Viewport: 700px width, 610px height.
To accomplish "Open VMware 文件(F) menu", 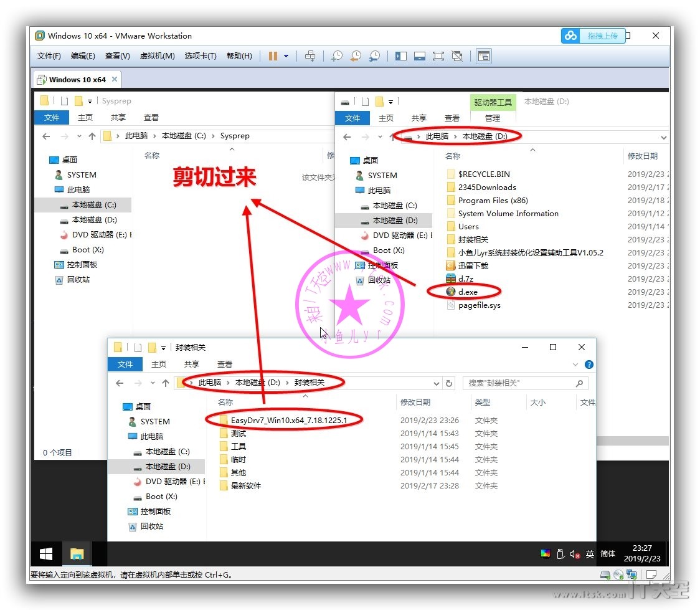I will pyautogui.click(x=49, y=56).
